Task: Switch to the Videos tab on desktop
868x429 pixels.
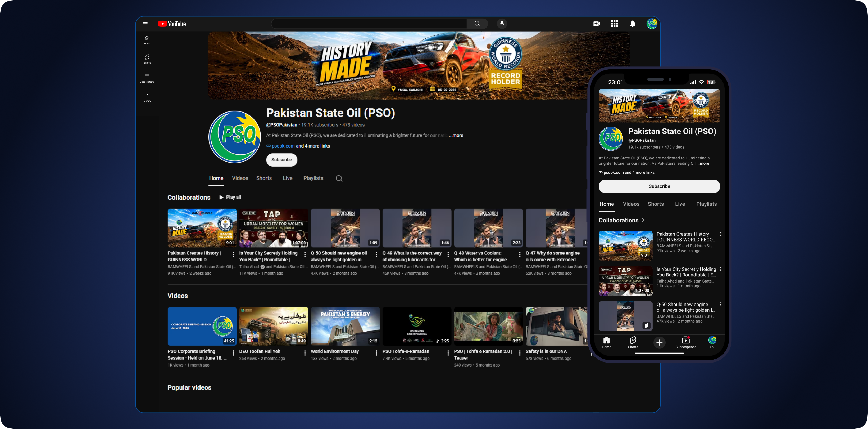Action: tap(240, 178)
